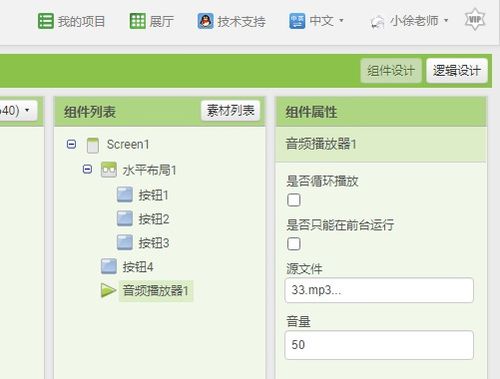
Task: Open the 我的项目 menu
Action: coord(72,21)
